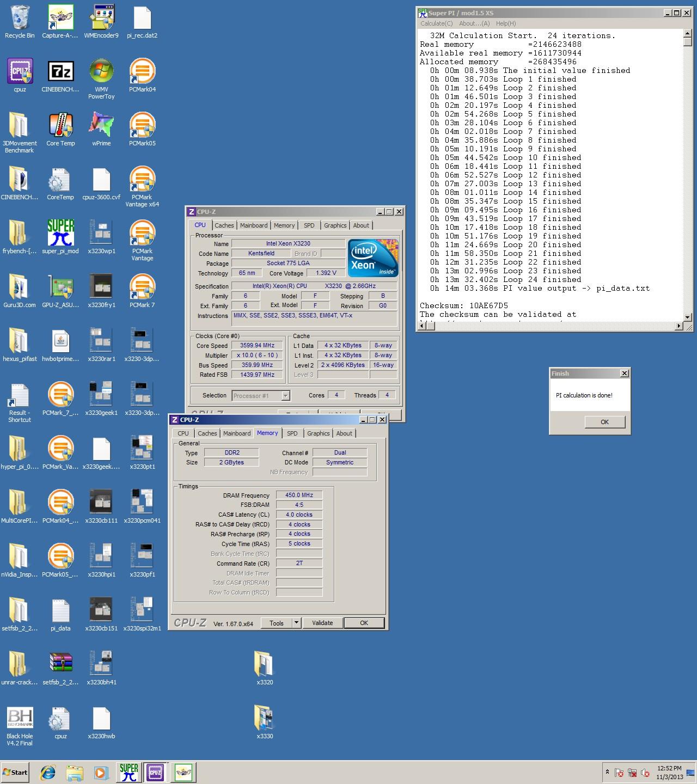The width and height of the screenshot is (697, 784).
Task: Open GPU-Z_ASUS desktop icon
Action: coord(60,287)
